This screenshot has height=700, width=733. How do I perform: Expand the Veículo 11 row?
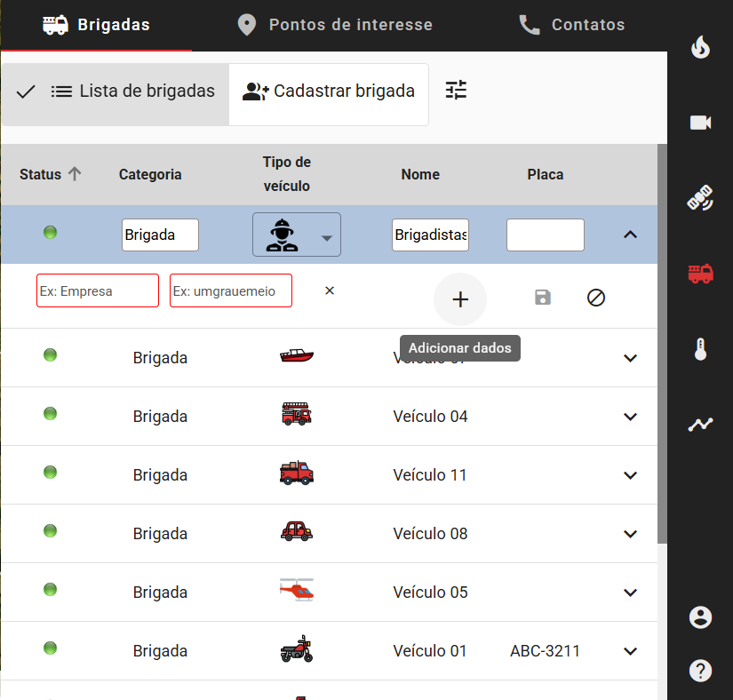click(x=630, y=475)
